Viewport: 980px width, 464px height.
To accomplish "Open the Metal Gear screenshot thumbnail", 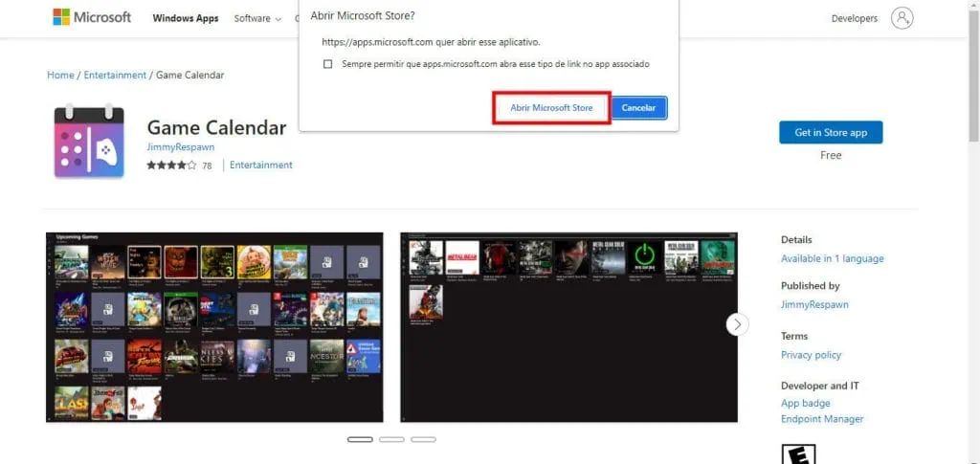I will [568, 327].
